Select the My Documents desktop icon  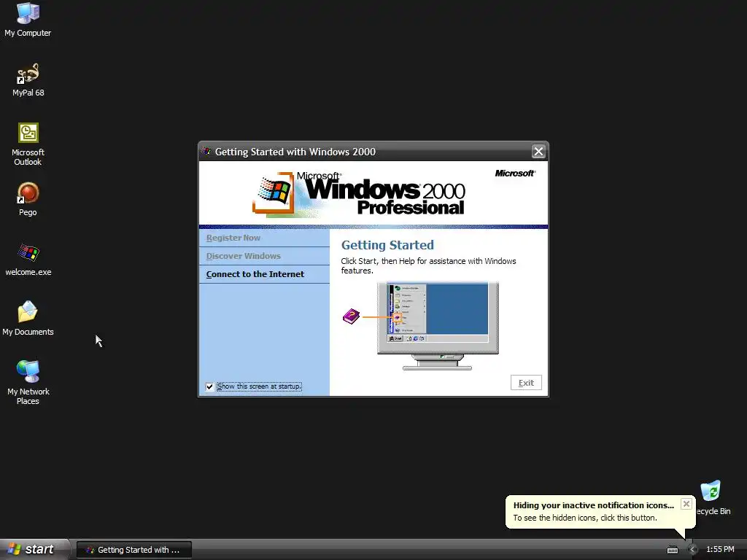[x=28, y=319]
